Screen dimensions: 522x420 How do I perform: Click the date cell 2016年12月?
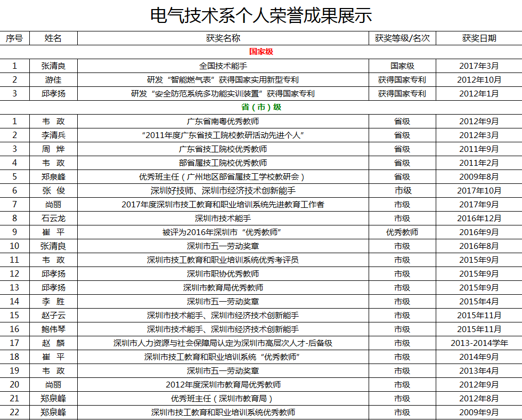[479, 219]
